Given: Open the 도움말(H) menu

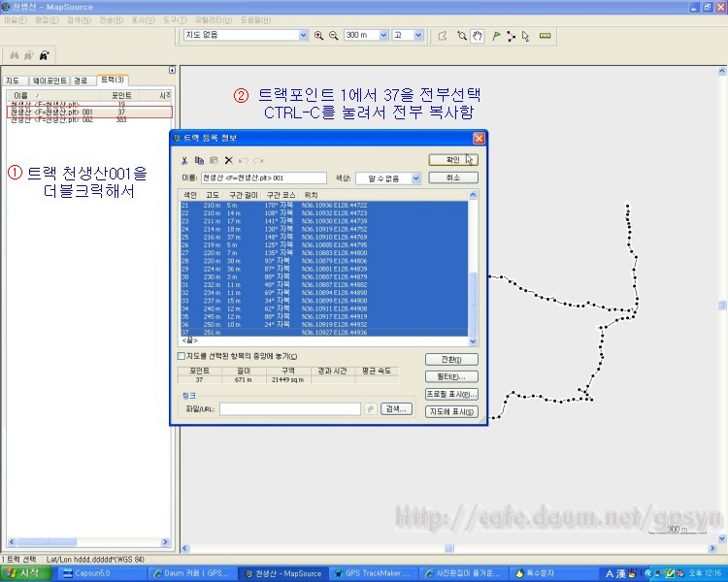Looking at the screenshot, I should coord(255,20).
